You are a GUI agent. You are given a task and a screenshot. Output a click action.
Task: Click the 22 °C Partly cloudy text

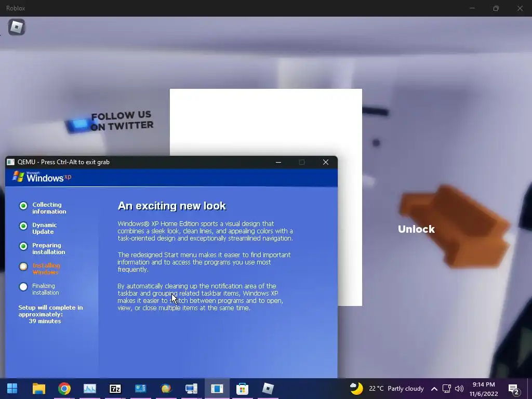point(396,389)
